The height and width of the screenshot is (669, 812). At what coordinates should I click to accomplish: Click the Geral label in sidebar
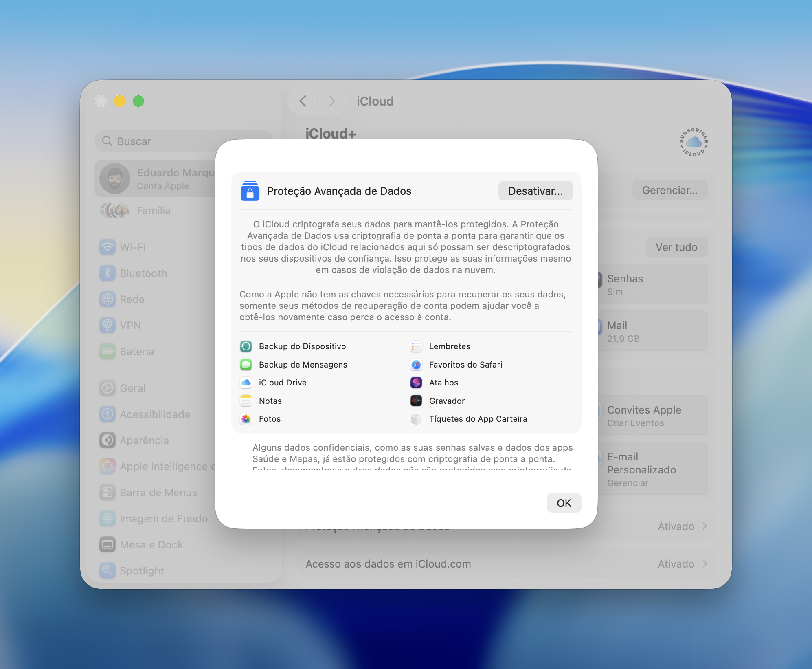point(133,388)
